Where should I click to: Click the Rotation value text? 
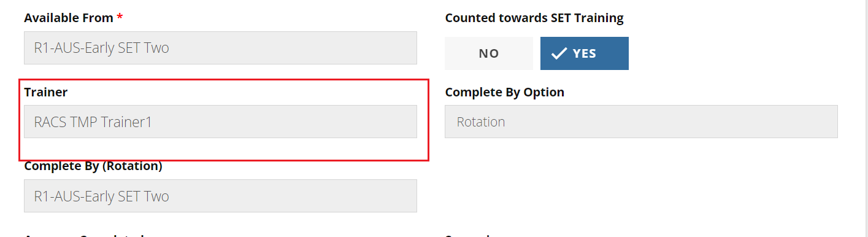pyautogui.click(x=481, y=122)
